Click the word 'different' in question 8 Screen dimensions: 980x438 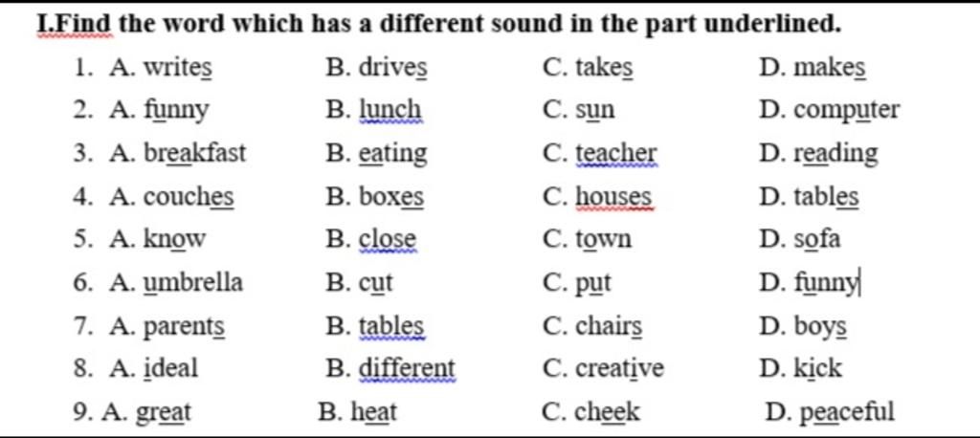(407, 368)
